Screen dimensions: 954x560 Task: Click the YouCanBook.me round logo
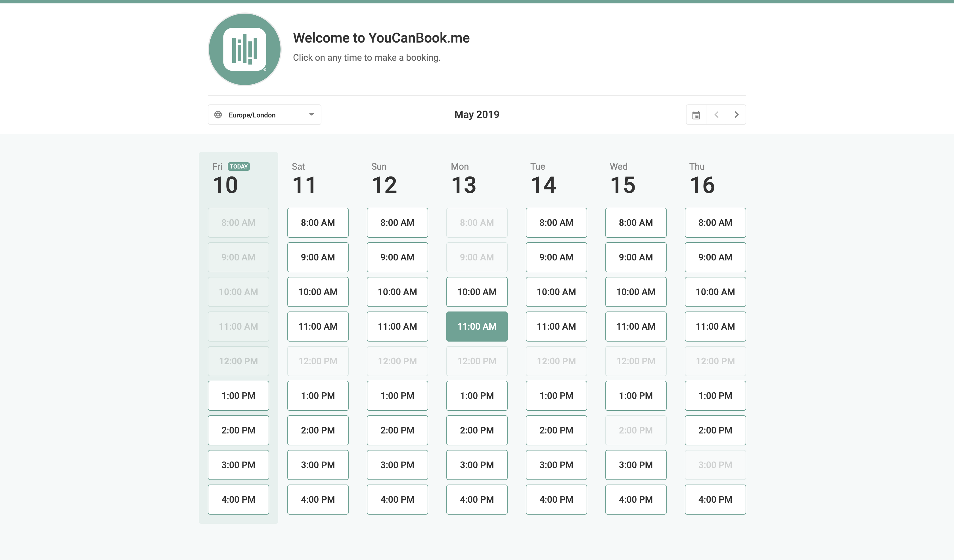[x=244, y=49]
